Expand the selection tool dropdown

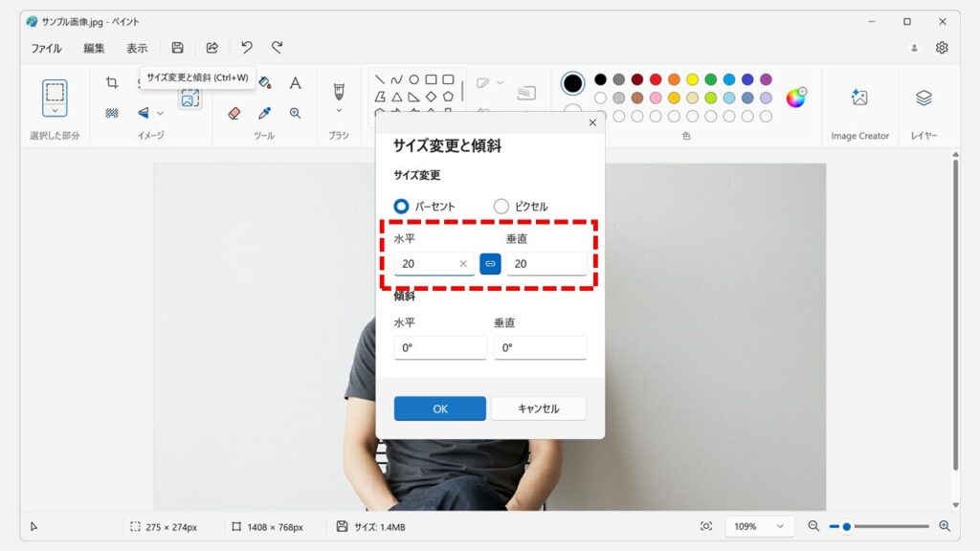click(x=55, y=111)
